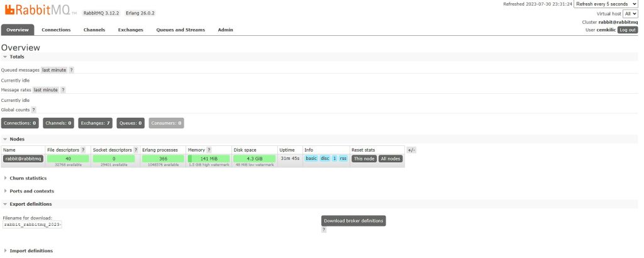644x258 pixels.
Task: Toggle node columns with +/- control
Action: pos(411,150)
